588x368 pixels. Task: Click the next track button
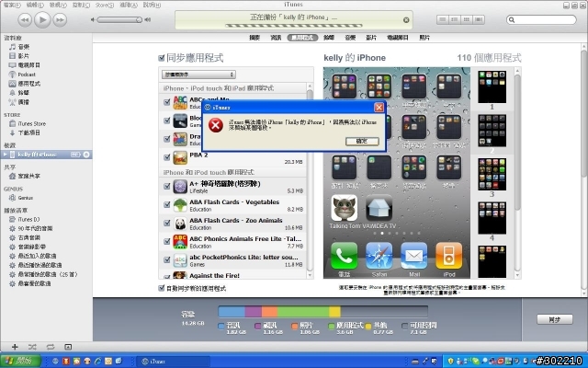[60, 19]
